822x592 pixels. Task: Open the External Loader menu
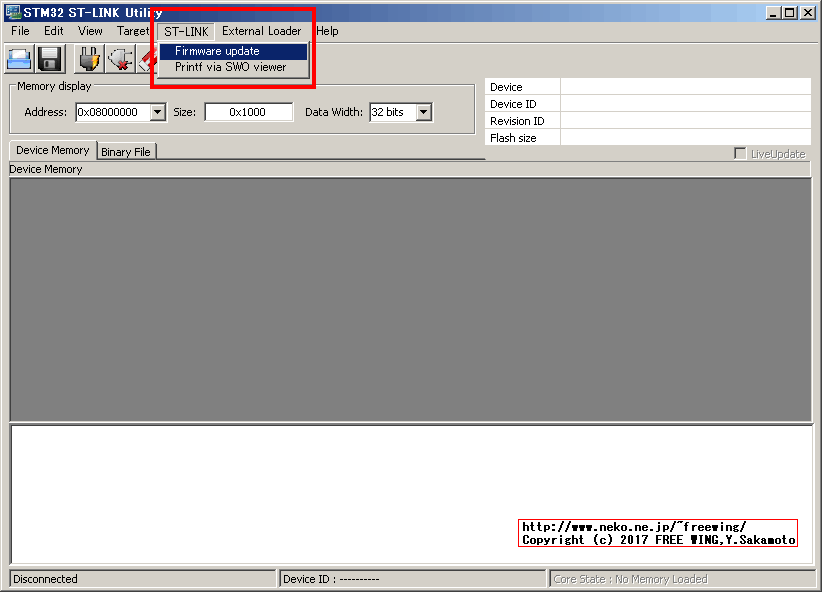point(261,31)
